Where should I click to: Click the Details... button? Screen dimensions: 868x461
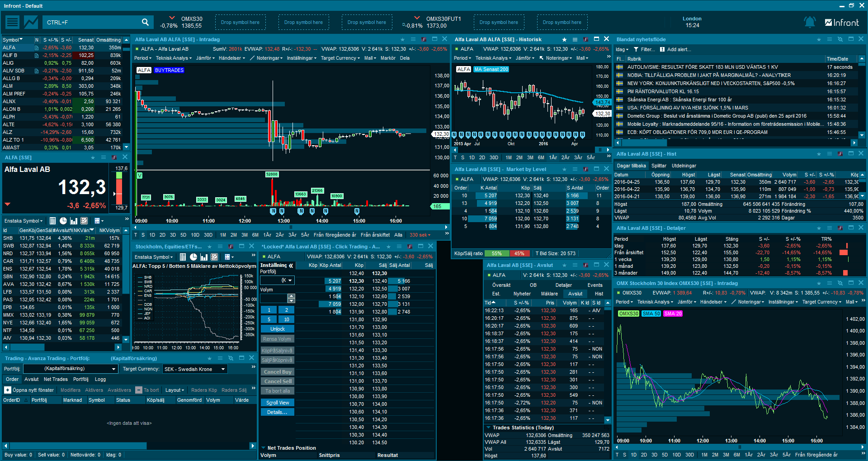pyautogui.click(x=278, y=412)
